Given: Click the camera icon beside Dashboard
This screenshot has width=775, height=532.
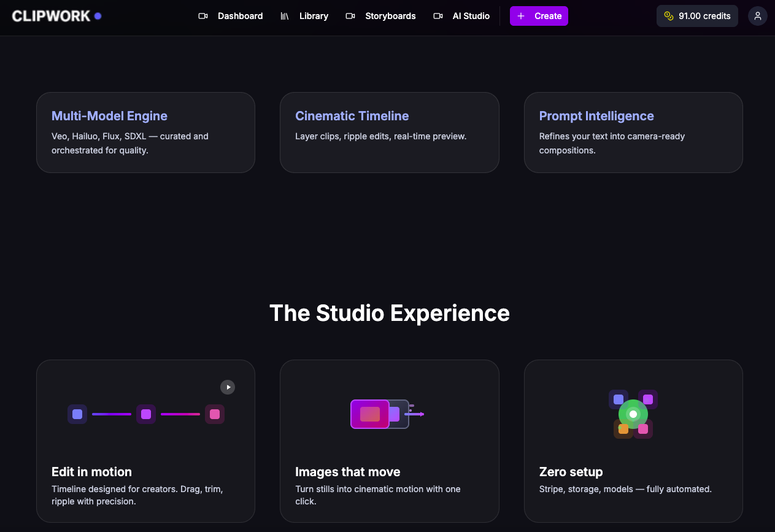Looking at the screenshot, I should [x=203, y=16].
